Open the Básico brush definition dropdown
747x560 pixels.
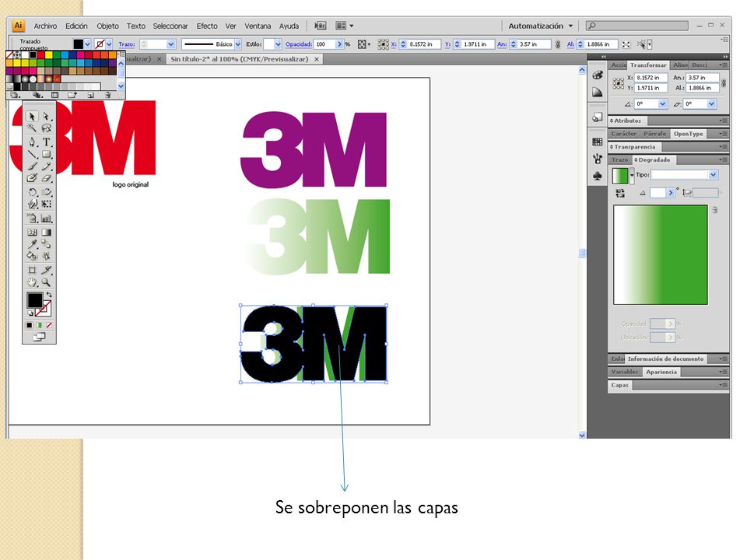click(x=238, y=44)
